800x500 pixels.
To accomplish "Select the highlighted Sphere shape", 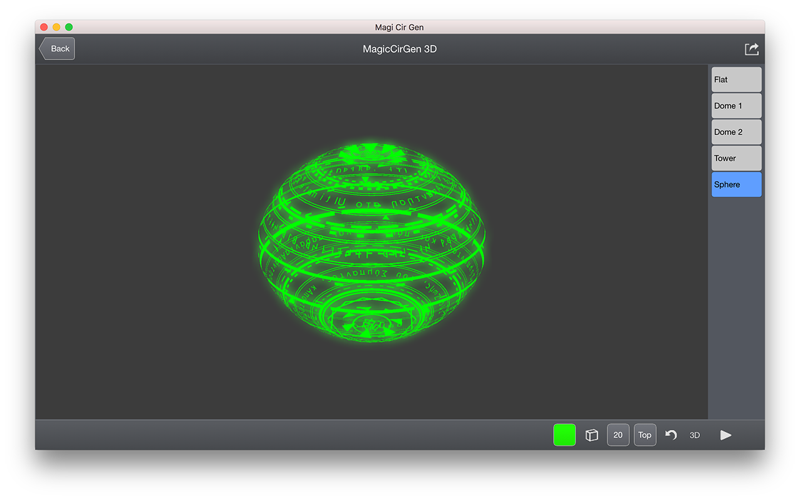I will click(736, 184).
